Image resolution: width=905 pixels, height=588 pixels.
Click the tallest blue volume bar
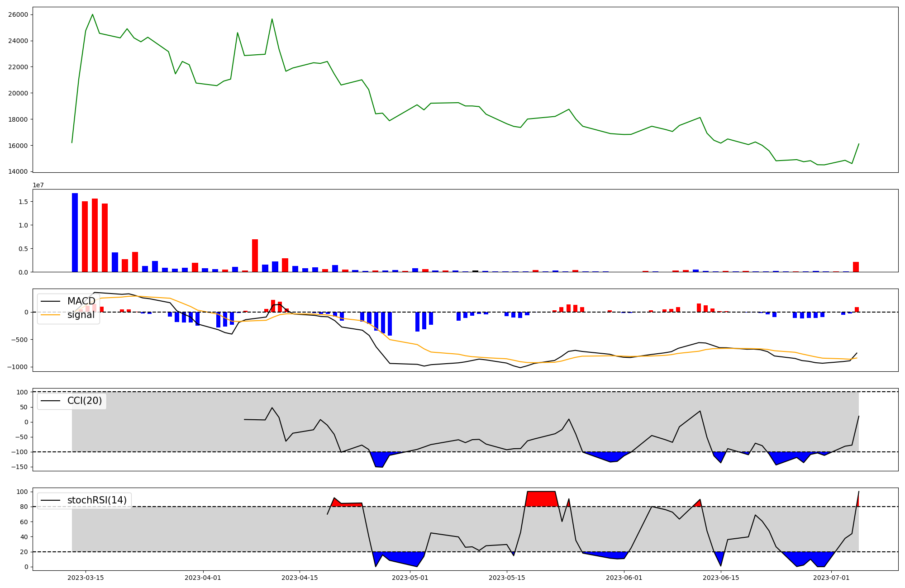(x=75, y=232)
